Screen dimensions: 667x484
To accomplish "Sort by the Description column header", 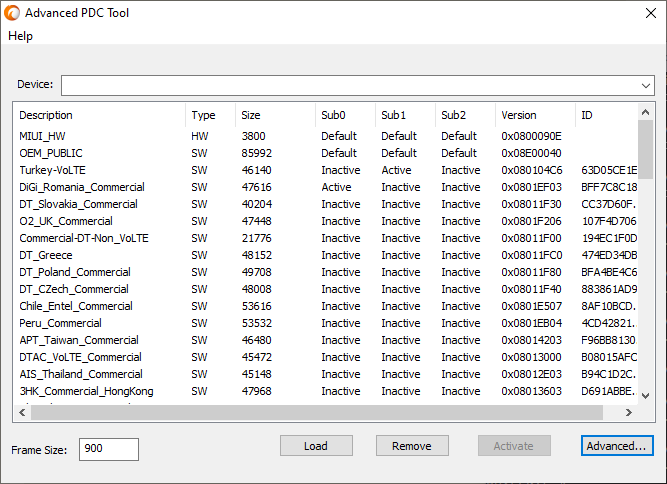I will pyautogui.click(x=100, y=115).
